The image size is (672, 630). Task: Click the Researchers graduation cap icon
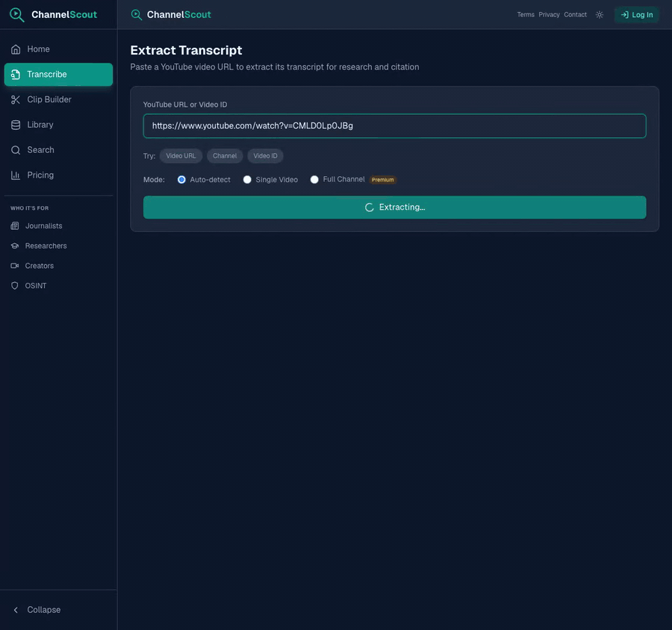pos(15,246)
